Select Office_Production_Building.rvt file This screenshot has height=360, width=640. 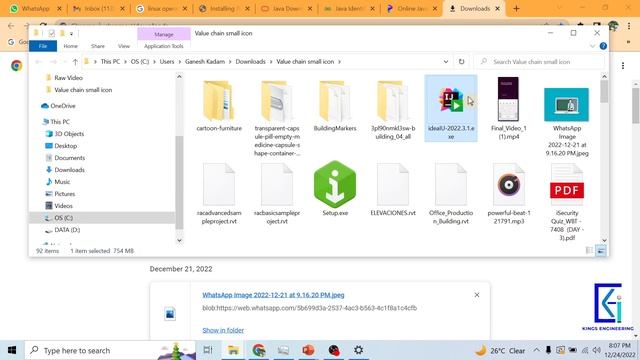451,194
